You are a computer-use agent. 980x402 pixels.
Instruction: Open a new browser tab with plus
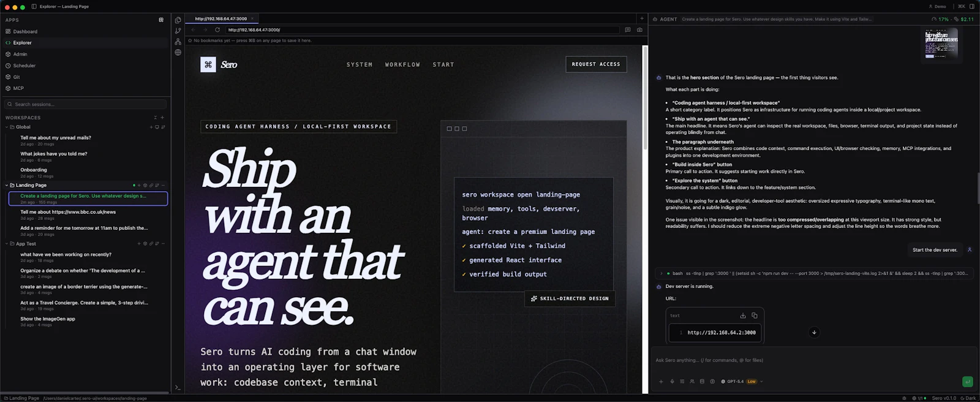[x=642, y=18]
